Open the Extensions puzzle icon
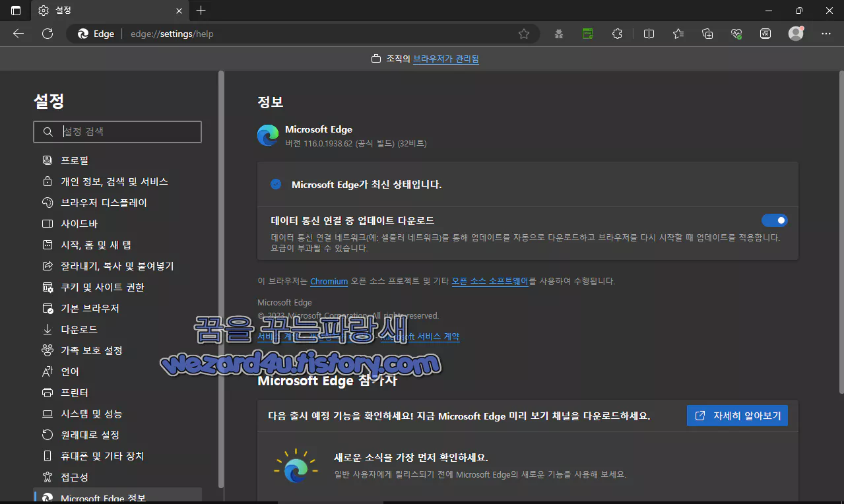 [x=616, y=33]
